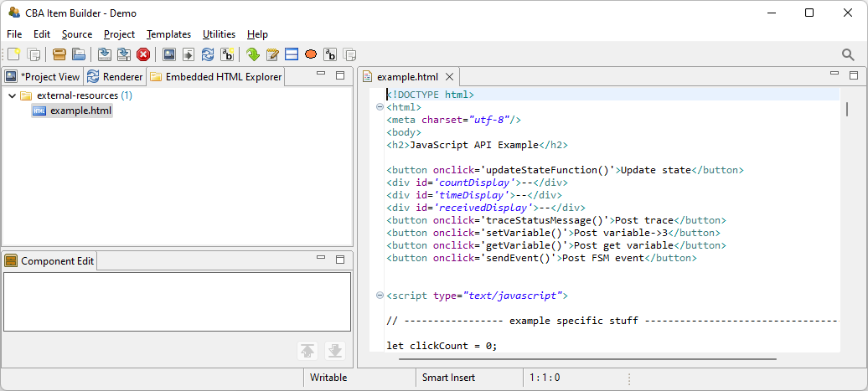Click the blue refresh arrows toolbar icon
This screenshot has height=391, width=868.
pos(208,55)
